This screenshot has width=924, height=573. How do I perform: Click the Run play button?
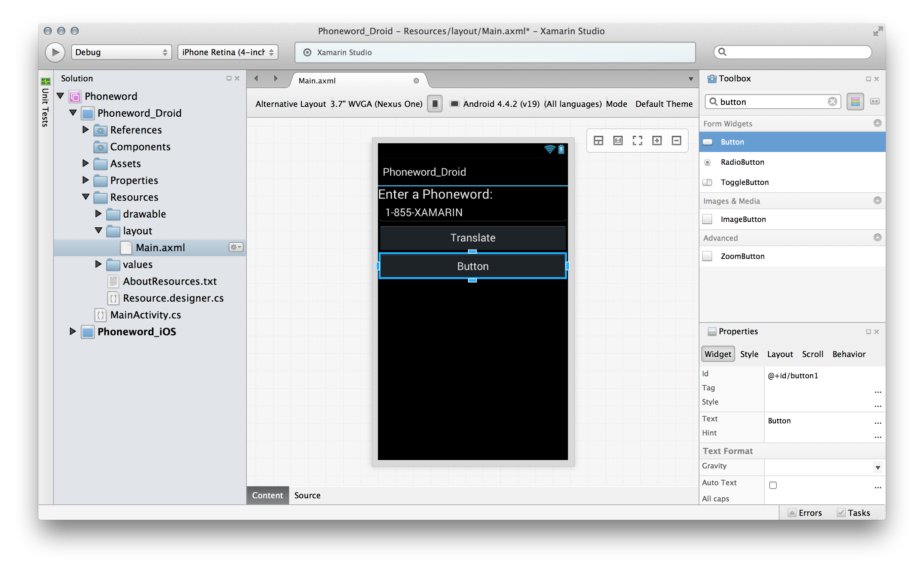click(55, 52)
